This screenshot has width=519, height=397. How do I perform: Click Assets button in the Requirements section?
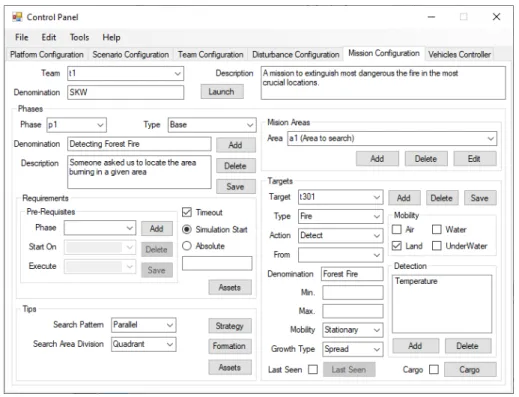(230, 287)
